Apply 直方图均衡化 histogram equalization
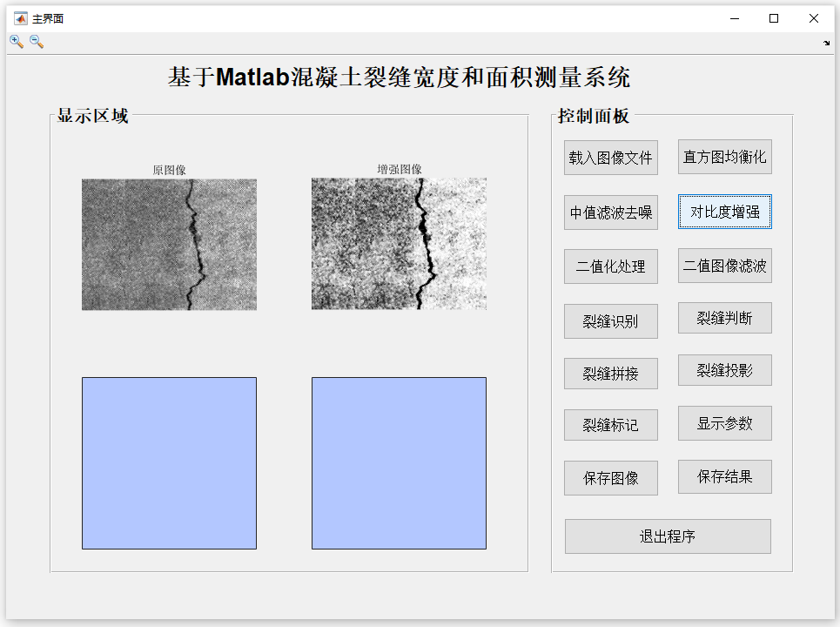Screen dimensions: 840x627 click(x=725, y=157)
